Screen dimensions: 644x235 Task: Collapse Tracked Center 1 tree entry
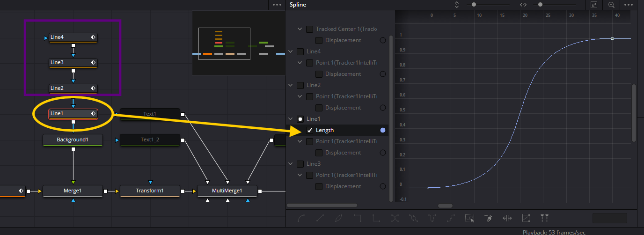tap(300, 29)
